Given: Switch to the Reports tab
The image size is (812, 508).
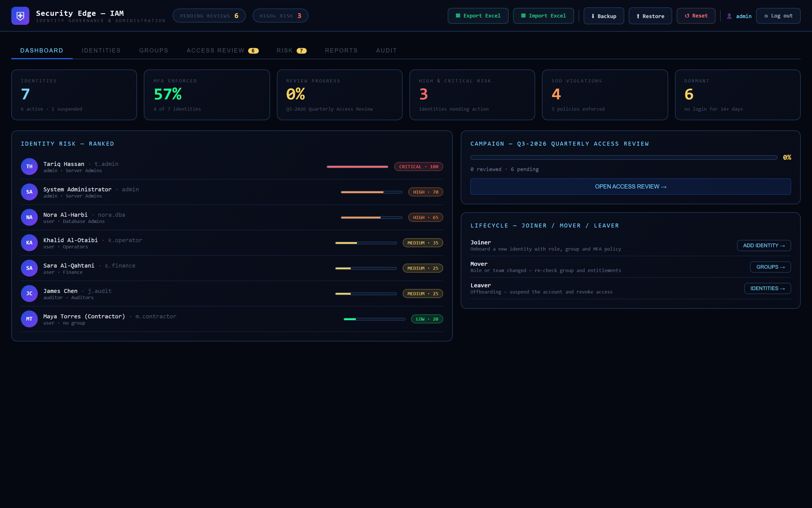Looking at the screenshot, I should coord(341,51).
